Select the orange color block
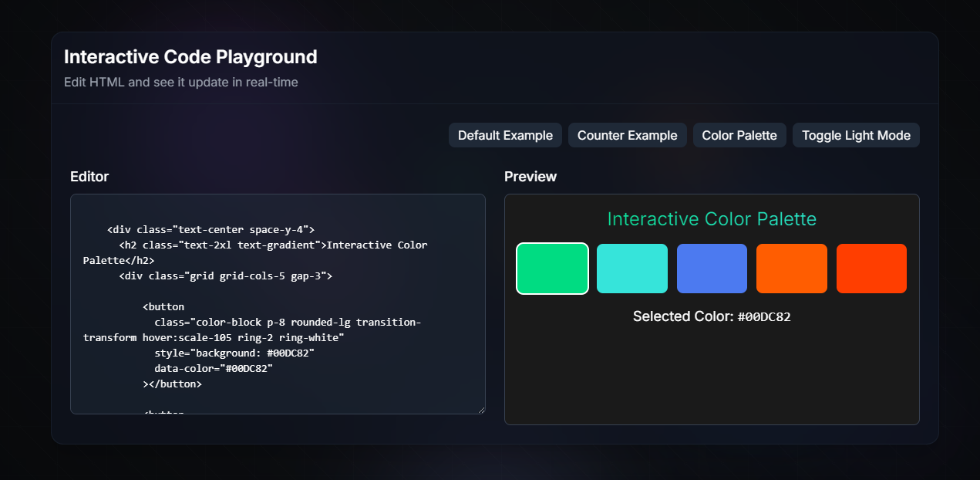The image size is (980, 480). coord(792,269)
